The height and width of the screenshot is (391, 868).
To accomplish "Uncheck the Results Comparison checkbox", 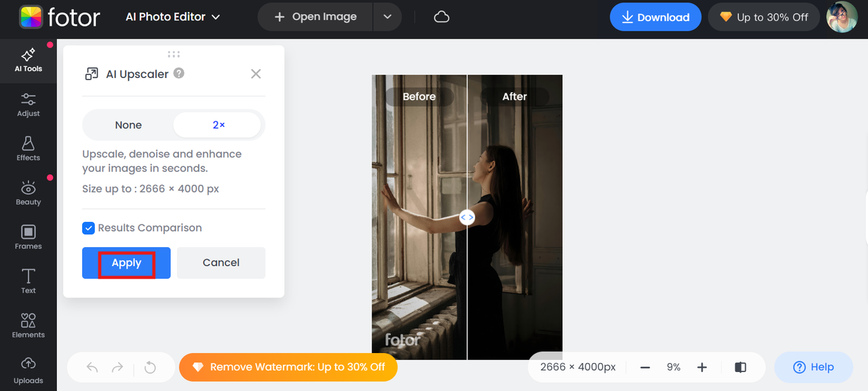I will (88, 228).
